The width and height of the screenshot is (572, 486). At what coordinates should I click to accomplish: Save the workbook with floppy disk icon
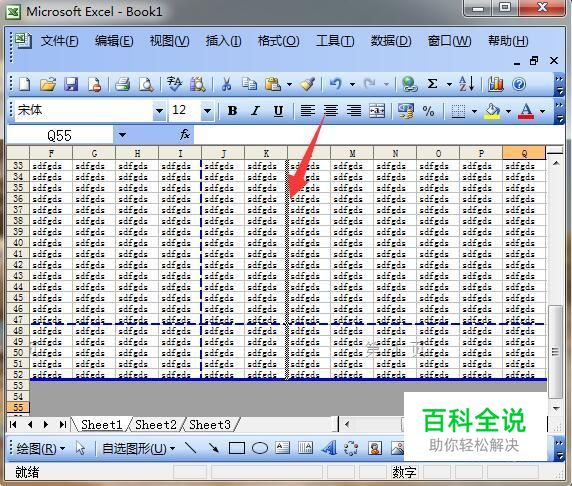[71, 84]
